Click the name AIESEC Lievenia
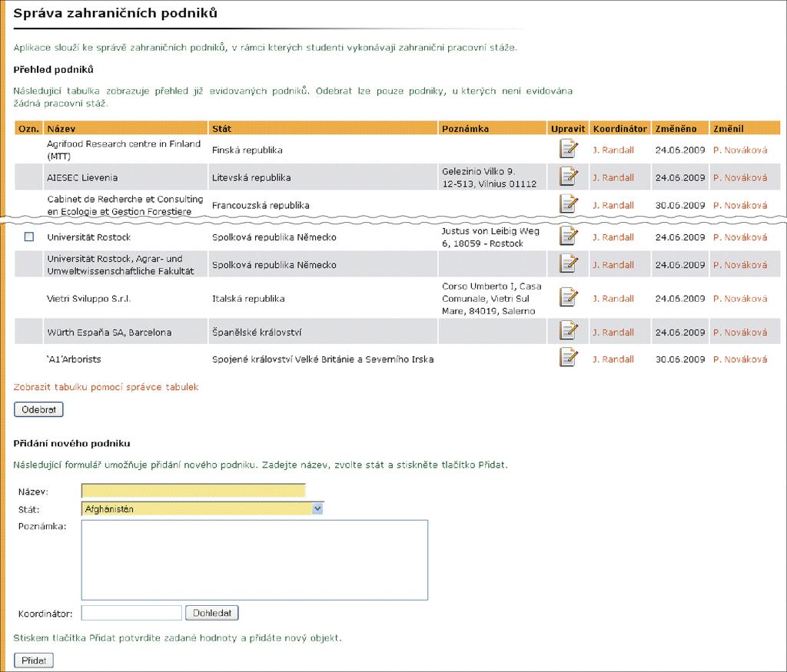The image size is (787, 672). pyautogui.click(x=82, y=177)
